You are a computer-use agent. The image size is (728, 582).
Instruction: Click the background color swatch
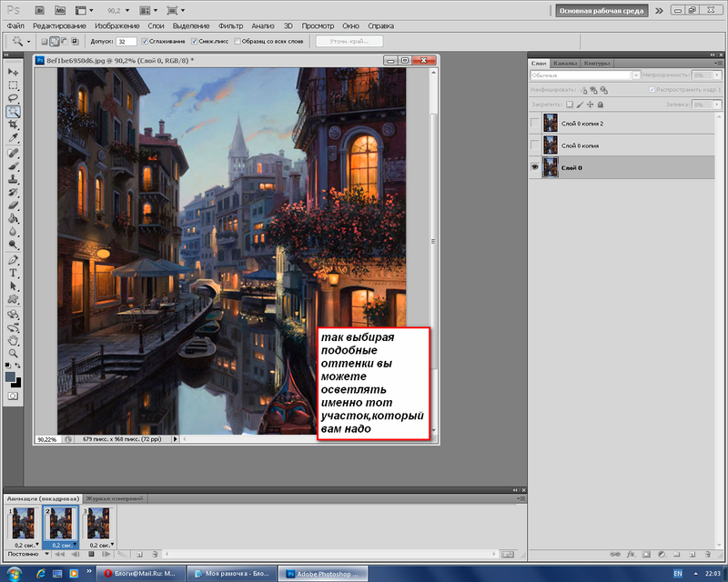[17, 384]
